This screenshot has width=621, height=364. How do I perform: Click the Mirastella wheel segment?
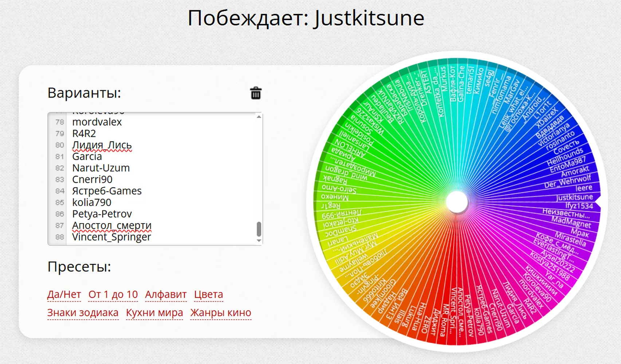[x=570, y=238]
